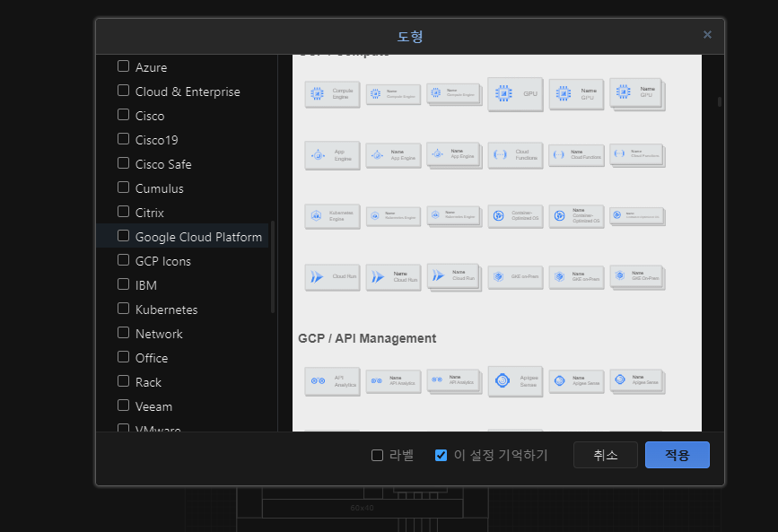Select the Cloud Run card without Name label
The image size is (778, 532).
(x=332, y=277)
